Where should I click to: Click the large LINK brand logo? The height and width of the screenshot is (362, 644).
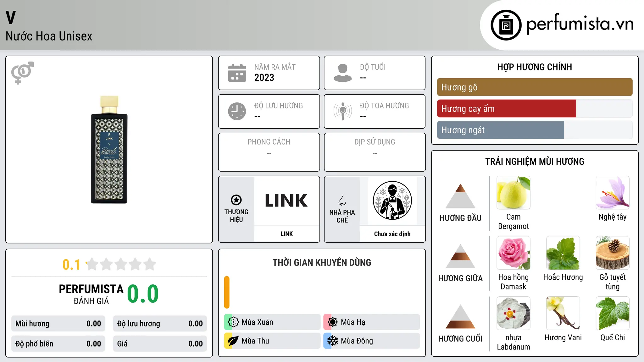[286, 200]
